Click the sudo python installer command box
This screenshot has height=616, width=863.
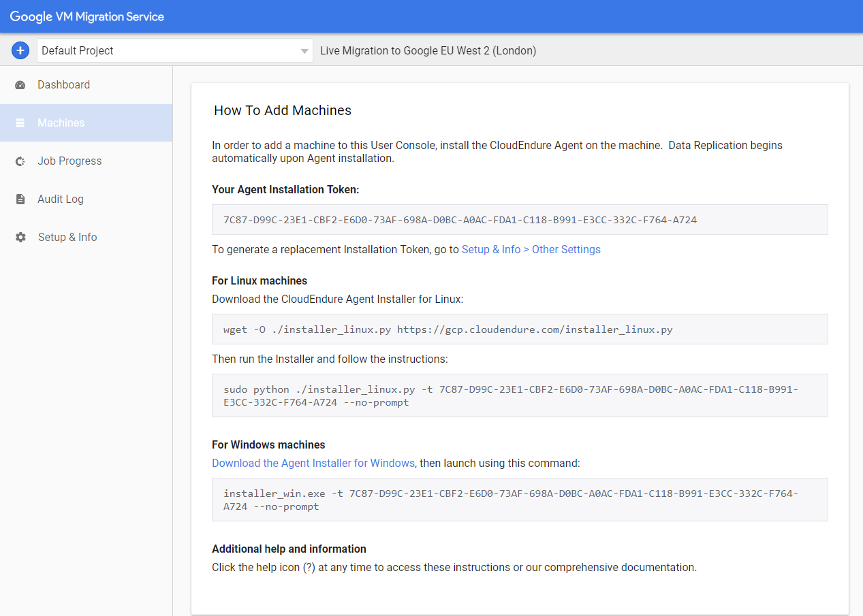(x=520, y=395)
